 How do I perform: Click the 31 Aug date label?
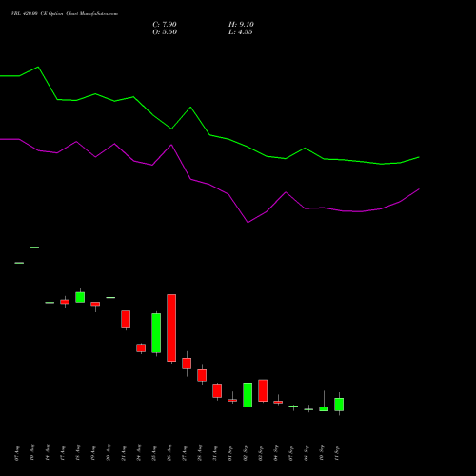[215, 453]
